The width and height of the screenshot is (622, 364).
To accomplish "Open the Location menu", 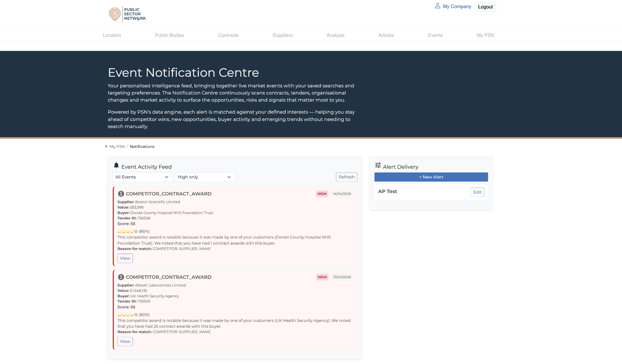I will click(x=112, y=35).
